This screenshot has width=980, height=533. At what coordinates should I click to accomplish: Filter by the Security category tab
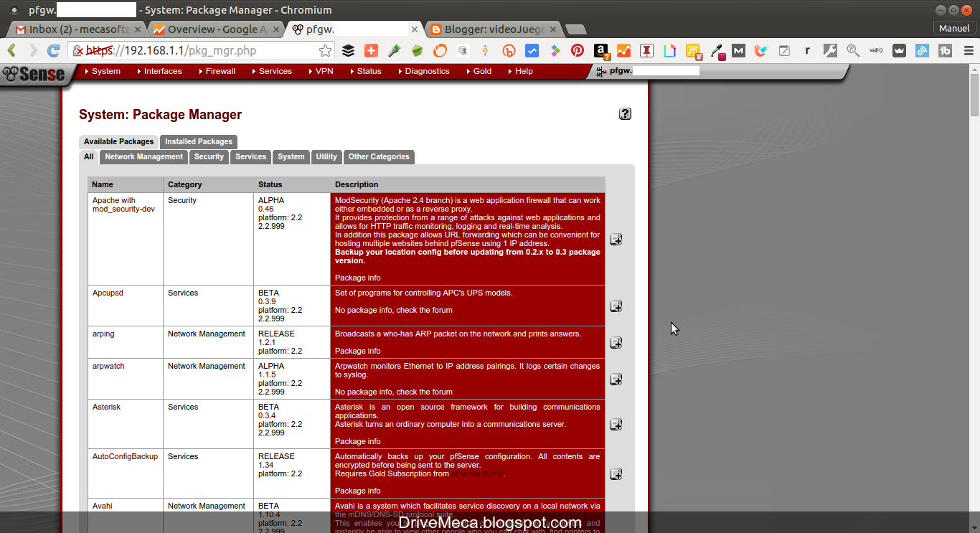click(209, 156)
